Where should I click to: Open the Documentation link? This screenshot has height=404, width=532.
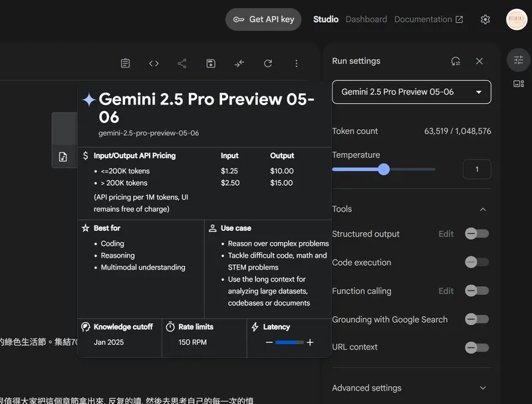[x=428, y=19]
